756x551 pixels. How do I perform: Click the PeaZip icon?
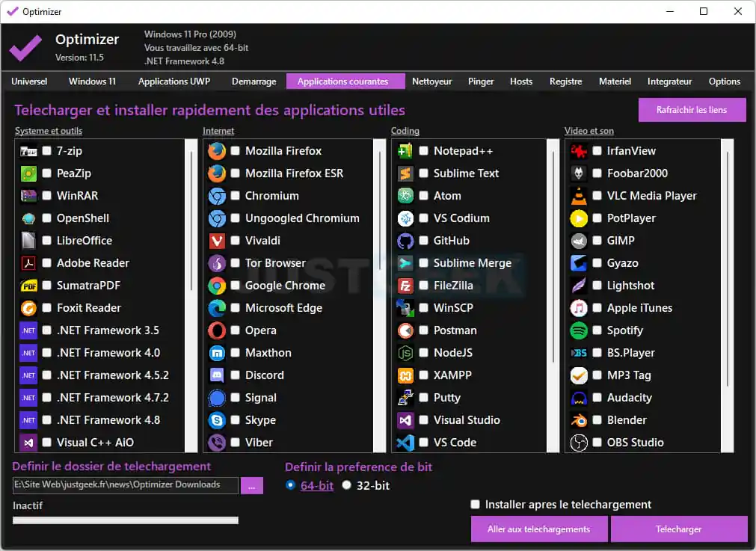pyautogui.click(x=28, y=173)
